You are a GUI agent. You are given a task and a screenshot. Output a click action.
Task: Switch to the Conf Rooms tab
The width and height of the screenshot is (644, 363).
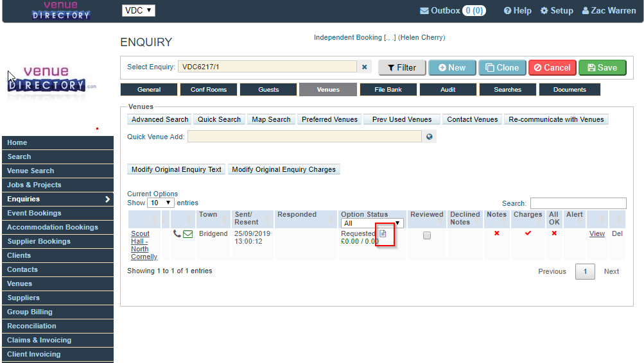tap(209, 89)
